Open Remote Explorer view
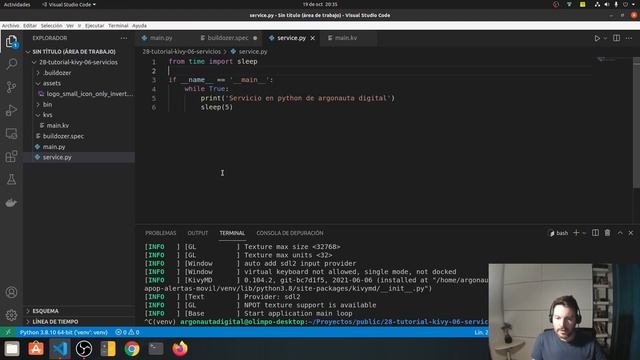Viewport: 640px width, 360px height. tap(11, 133)
